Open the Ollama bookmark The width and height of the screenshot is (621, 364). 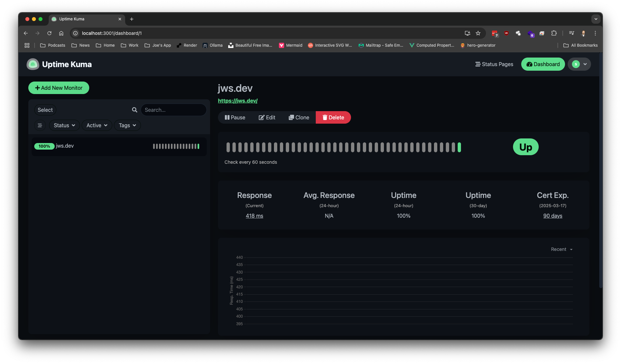click(x=213, y=45)
